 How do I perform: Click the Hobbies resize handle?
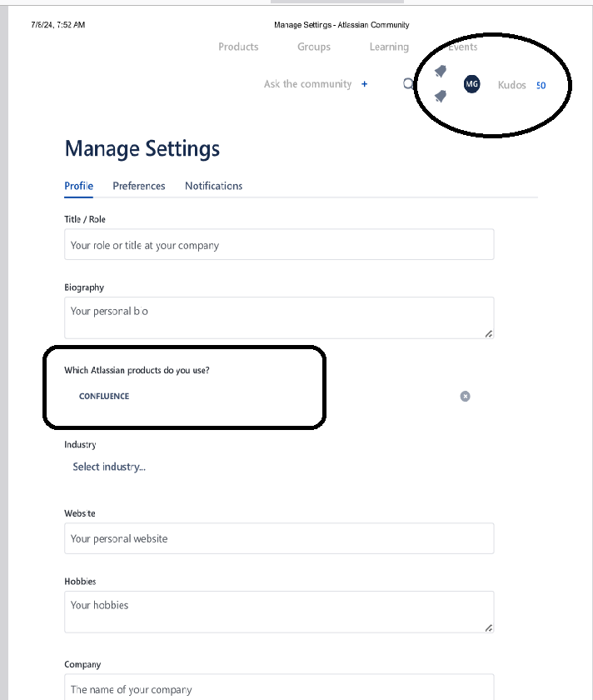tap(489, 627)
